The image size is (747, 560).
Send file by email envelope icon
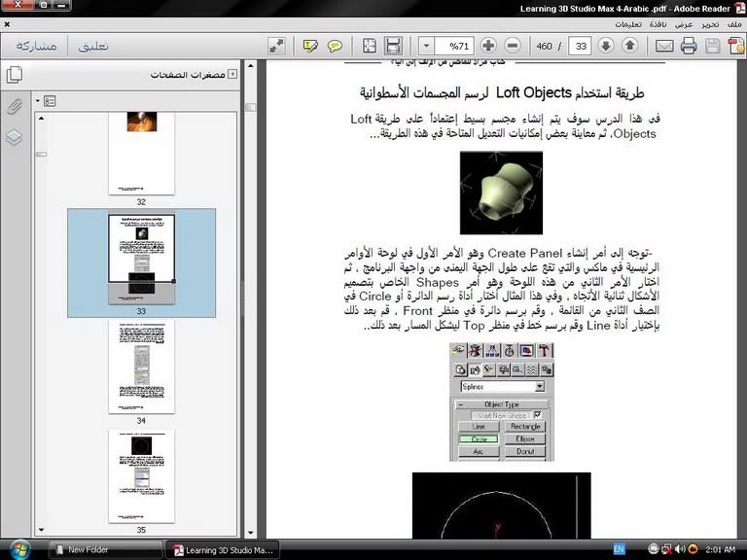point(664,47)
